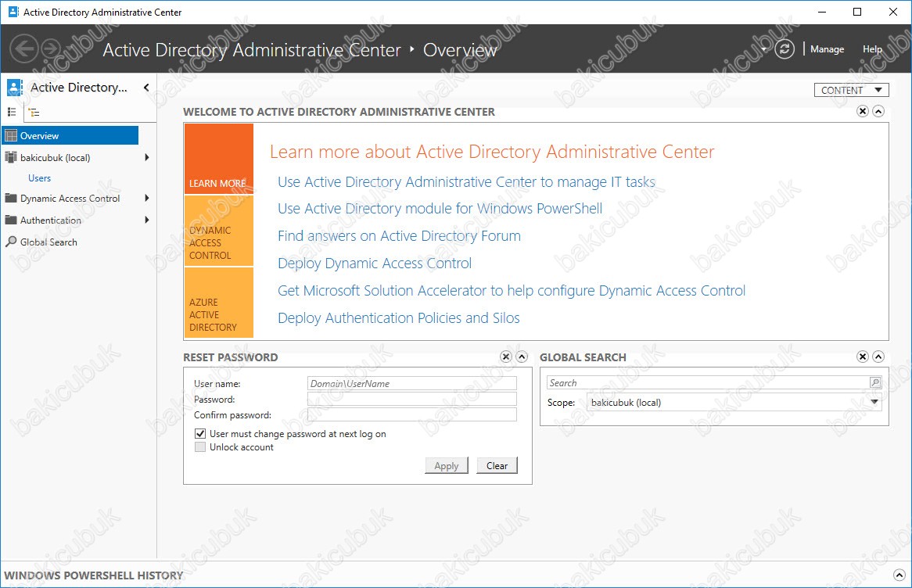
Task: Check the Unlock account checkbox
Action: [200, 446]
